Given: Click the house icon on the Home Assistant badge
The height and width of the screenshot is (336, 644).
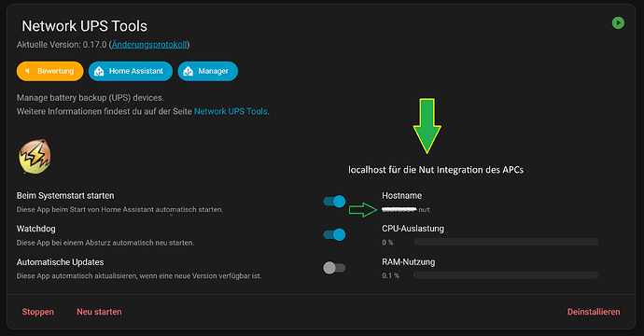Looking at the screenshot, I should [x=99, y=72].
